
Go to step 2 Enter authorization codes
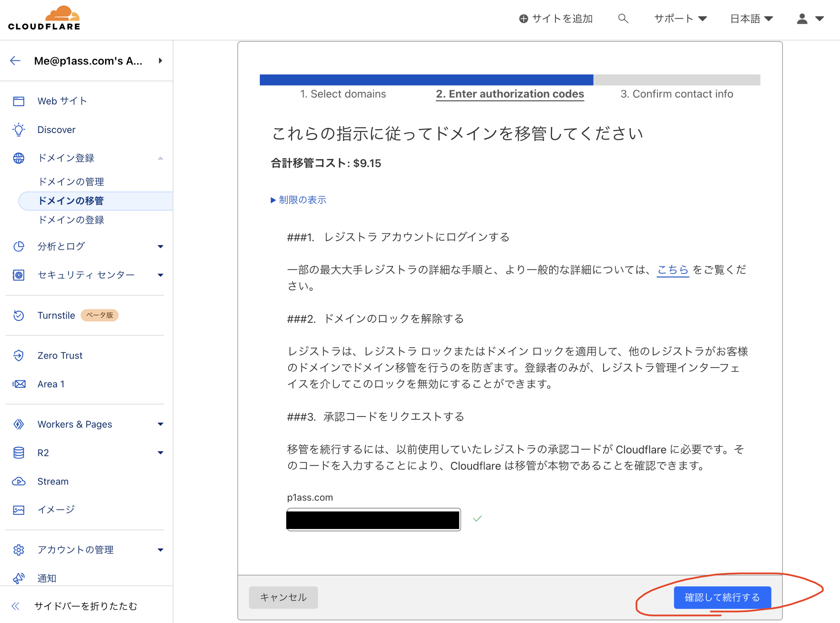point(510,94)
